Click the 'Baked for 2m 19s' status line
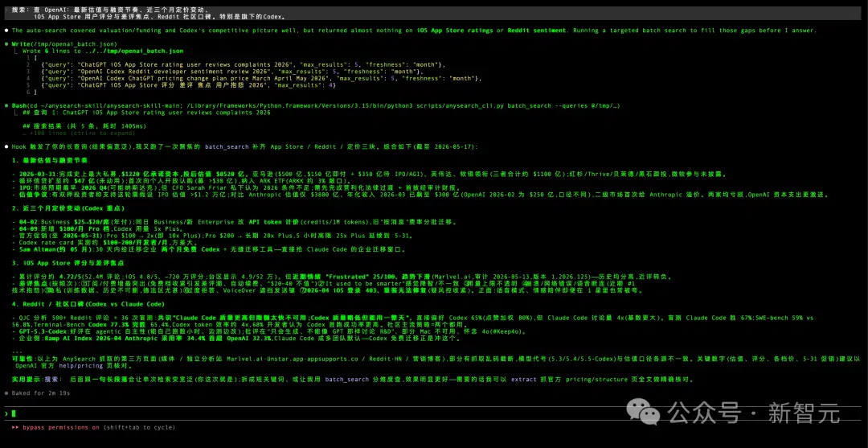 40,393
